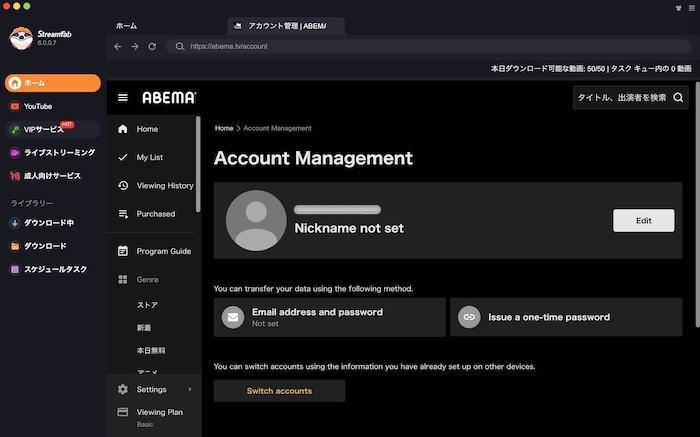The width and height of the screenshot is (700, 437).
Task: Click the one-time password link icon
Action: (x=469, y=317)
